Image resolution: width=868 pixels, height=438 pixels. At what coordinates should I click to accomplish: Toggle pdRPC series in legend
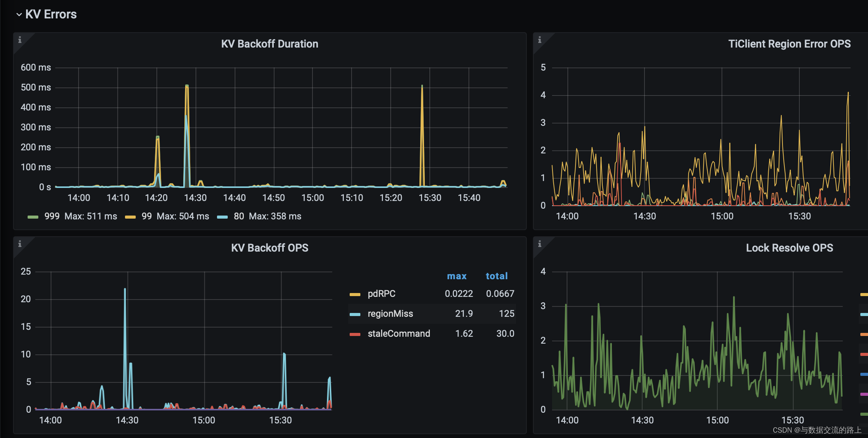coord(381,294)
